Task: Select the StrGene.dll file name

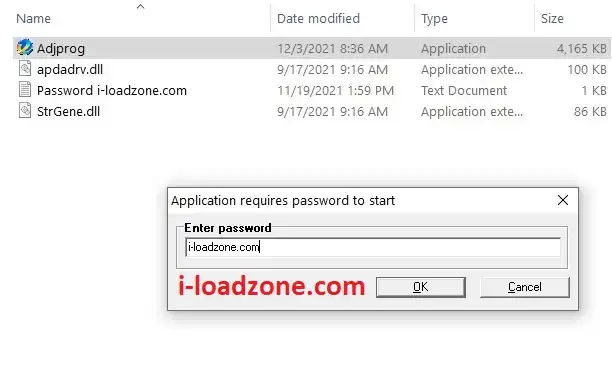Action: (x=68, y=112)
